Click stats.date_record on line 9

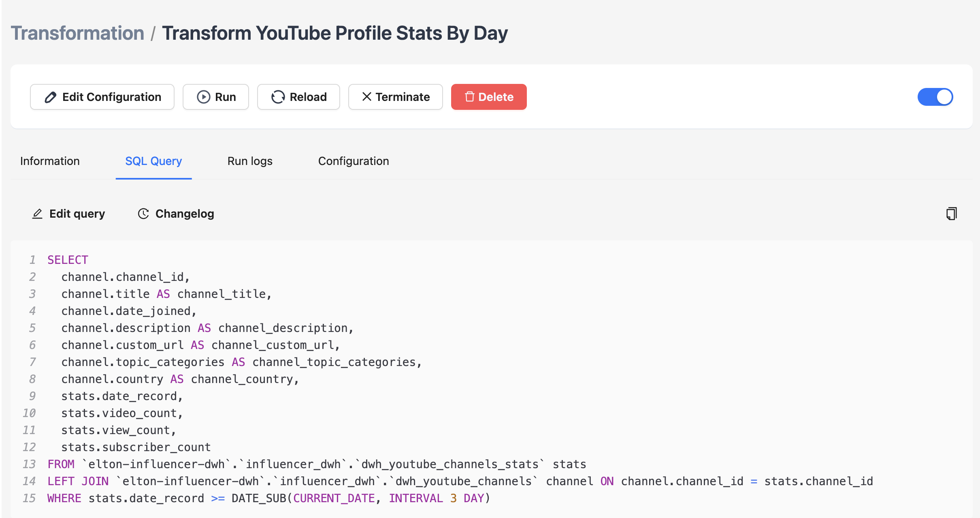[x=122, y=396]
